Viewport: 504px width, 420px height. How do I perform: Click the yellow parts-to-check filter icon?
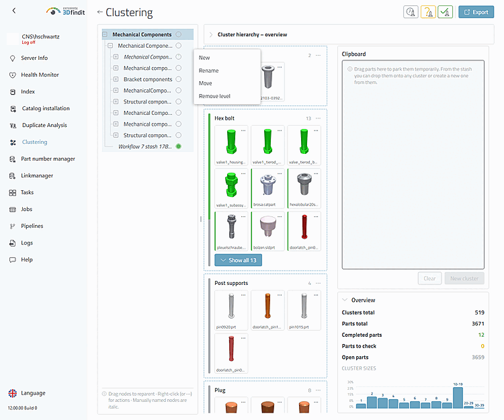tap(428, 12)
